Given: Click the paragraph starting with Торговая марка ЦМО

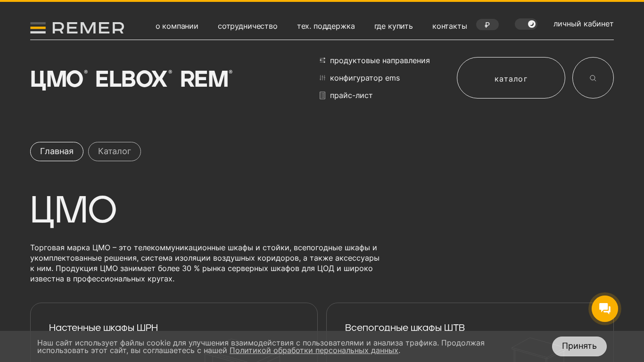Looking at the screenshot, I should (205, 263).
